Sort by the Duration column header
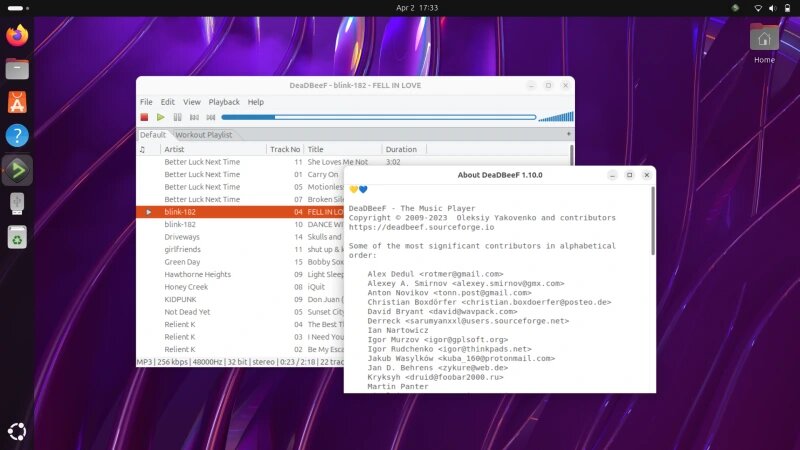The width and height of the screenshot is (800, 450). [404, 149]
